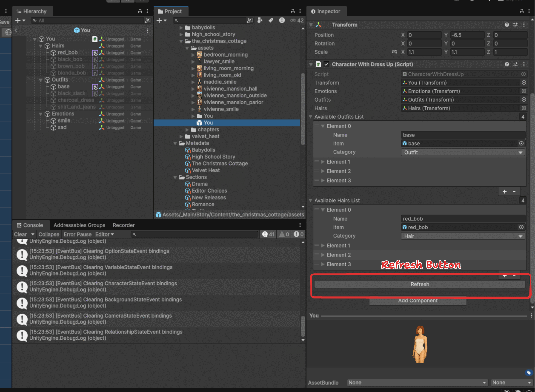Switch to the Addressables Groups tab

[x=79, y=225]
